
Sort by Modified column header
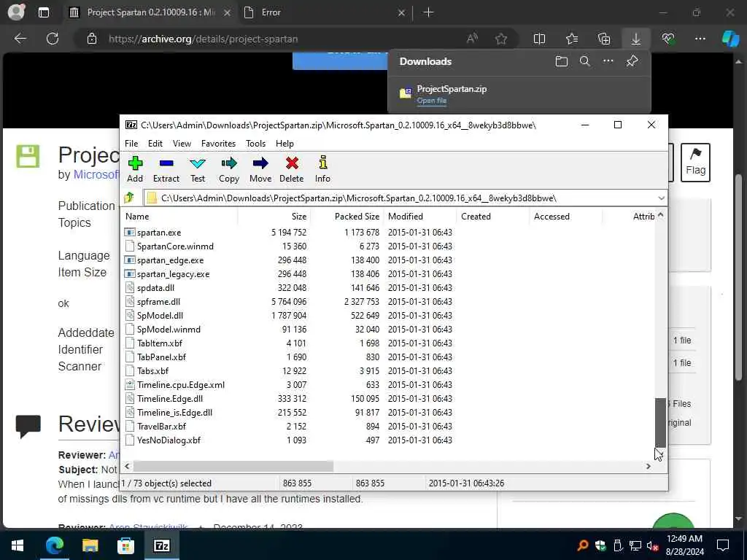click(419, 216)
